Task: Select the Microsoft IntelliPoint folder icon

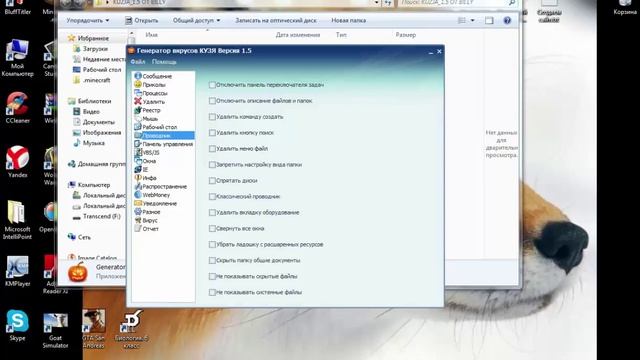Action: pyautogui.click(x=18, y=220)
